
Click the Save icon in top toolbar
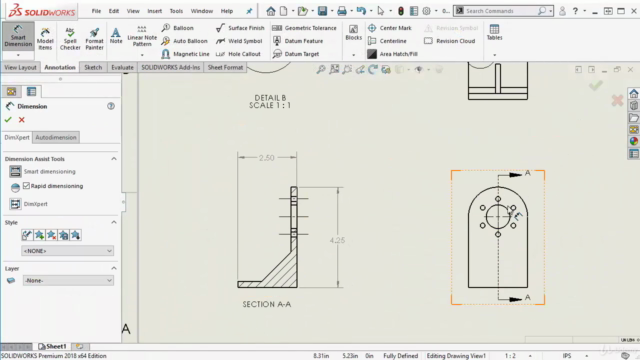[x=322, y=11]
